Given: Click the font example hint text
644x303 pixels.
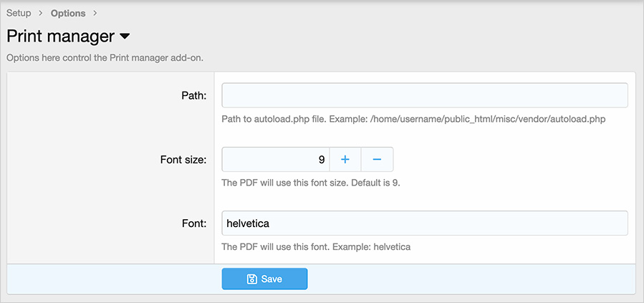Looking at the screenshot, I should click(315, 246).
